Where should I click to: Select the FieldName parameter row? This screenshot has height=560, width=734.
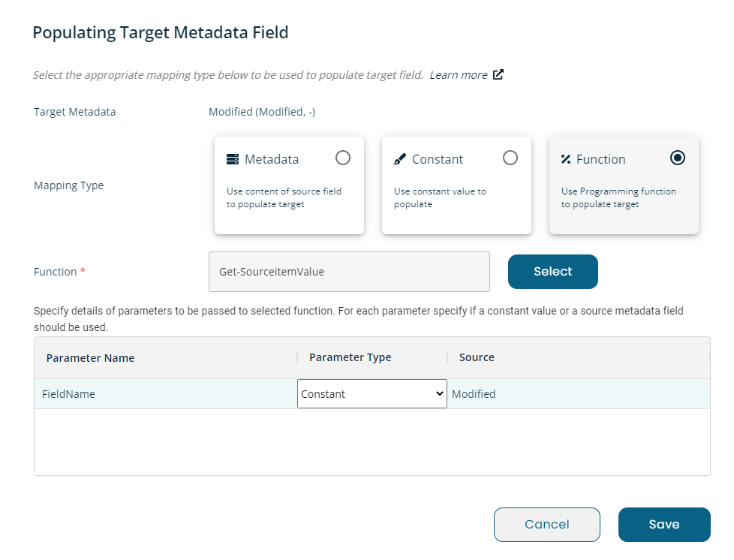click(372, 394)
